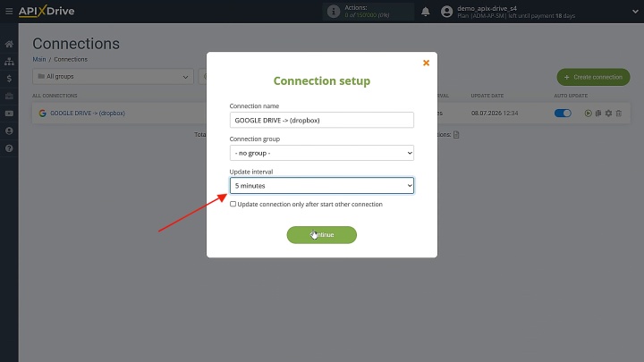Click the ALL CONNECTIONS column header
Screen dimensions: 644x362
pos(55,96)
